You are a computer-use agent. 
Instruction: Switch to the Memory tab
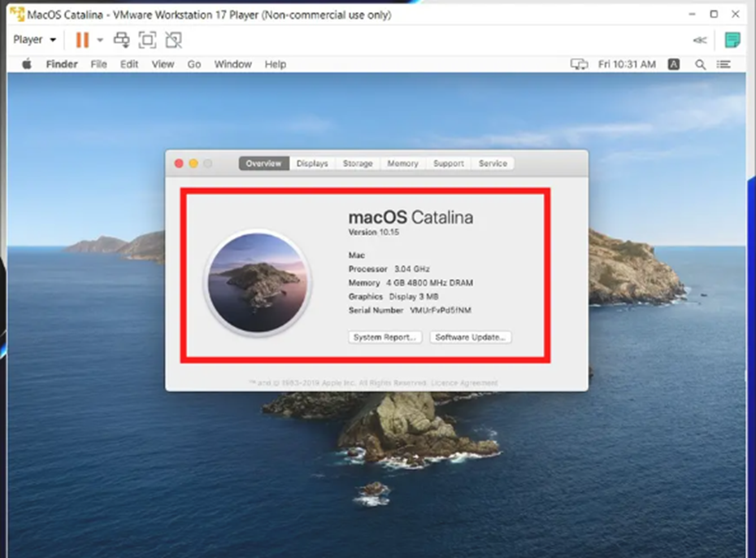(x=402, y=163)
